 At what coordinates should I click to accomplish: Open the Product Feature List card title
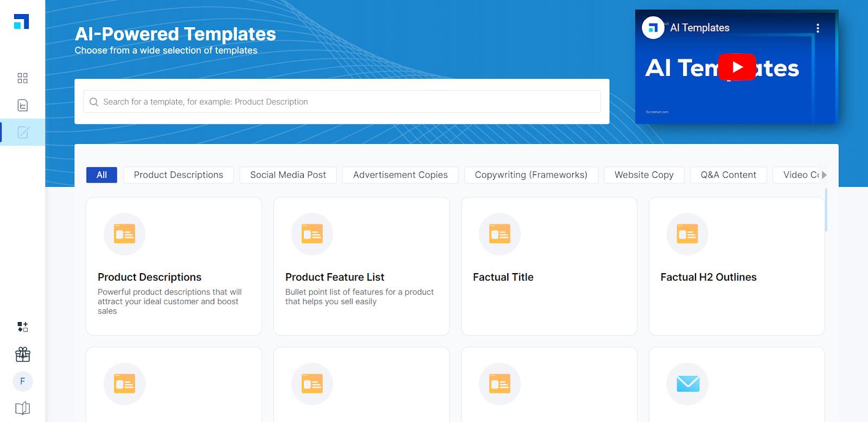(x=335, y=277)
